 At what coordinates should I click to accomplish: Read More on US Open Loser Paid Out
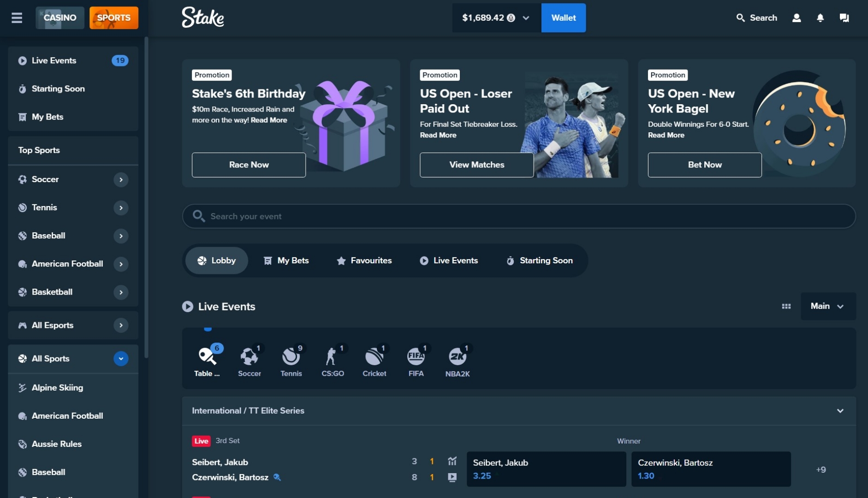(438, 136)
